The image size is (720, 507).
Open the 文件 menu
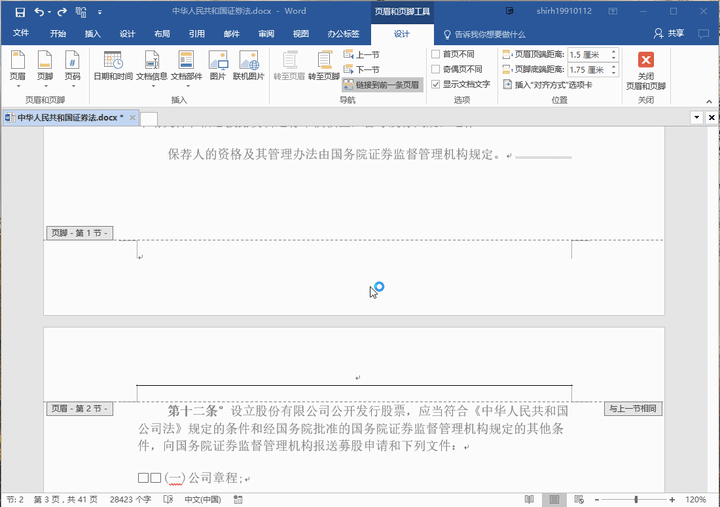pyautogui.click(x=21, y=33)
